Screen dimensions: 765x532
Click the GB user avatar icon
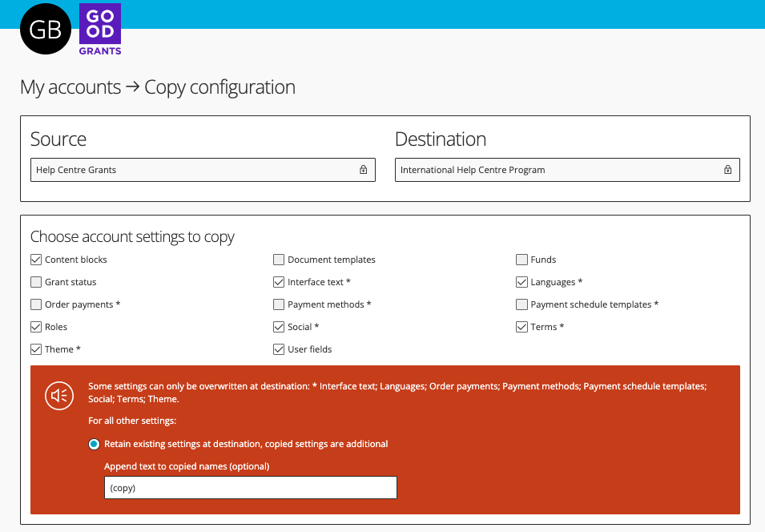click(x=46, y=29)
